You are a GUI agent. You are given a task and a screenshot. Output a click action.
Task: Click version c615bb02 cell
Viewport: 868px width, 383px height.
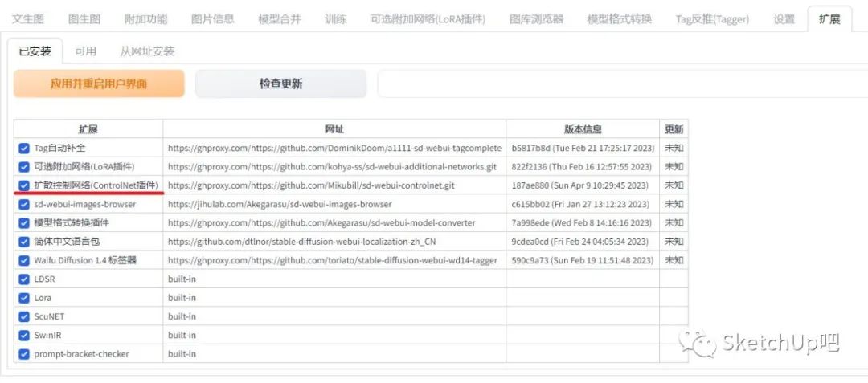(x=581, y=205)
